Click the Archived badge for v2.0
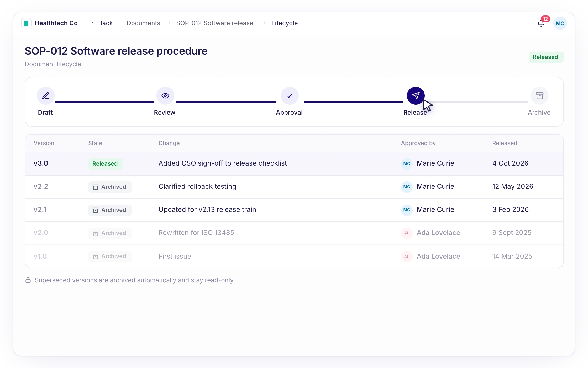The image size is (588, 368). pos(110,233)
